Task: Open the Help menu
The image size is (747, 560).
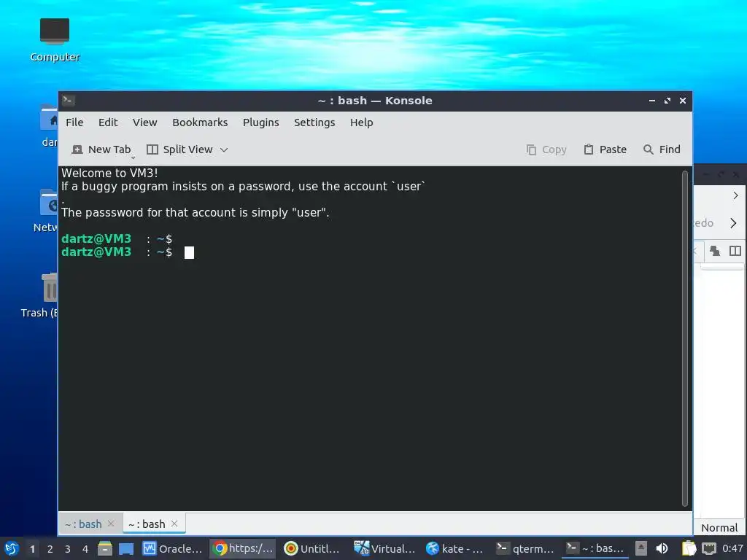Action: pyautogui.click(x=362, y=122)
